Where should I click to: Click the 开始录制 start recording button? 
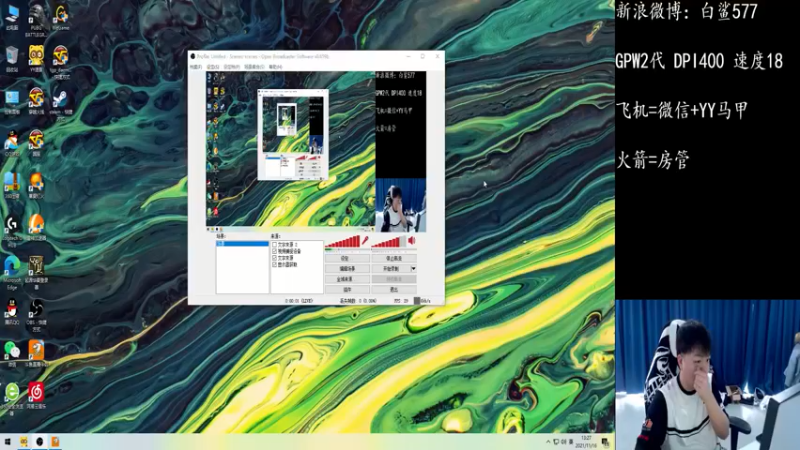(391, 268)
